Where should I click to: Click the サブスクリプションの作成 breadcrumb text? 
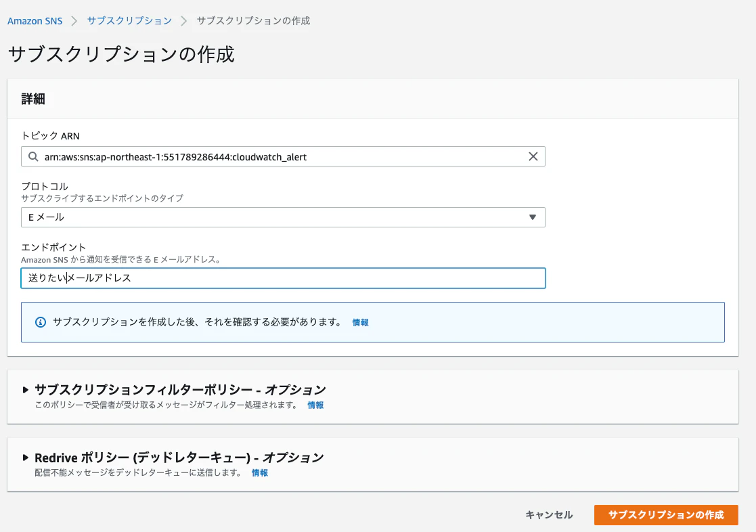click(253, 21)
